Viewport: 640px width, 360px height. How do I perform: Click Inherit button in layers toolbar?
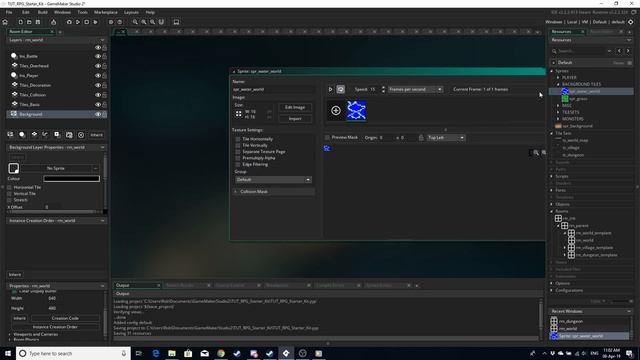coord(96,135)
